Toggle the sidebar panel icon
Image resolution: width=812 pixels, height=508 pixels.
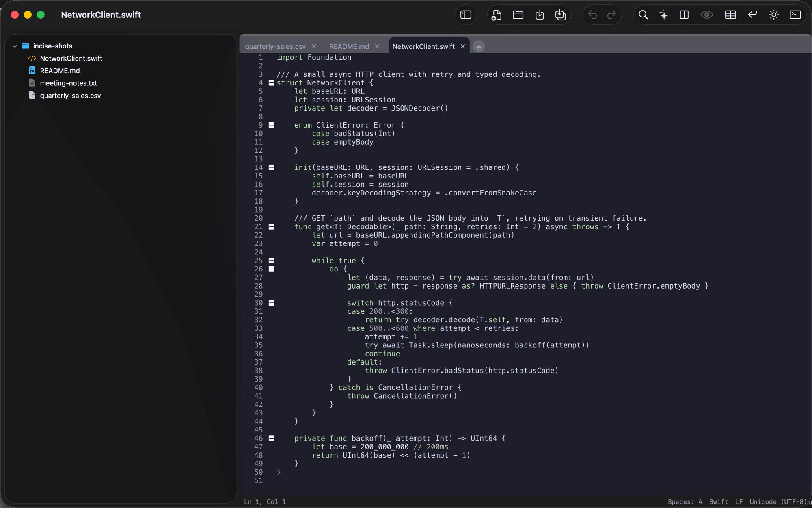[466, 15]
